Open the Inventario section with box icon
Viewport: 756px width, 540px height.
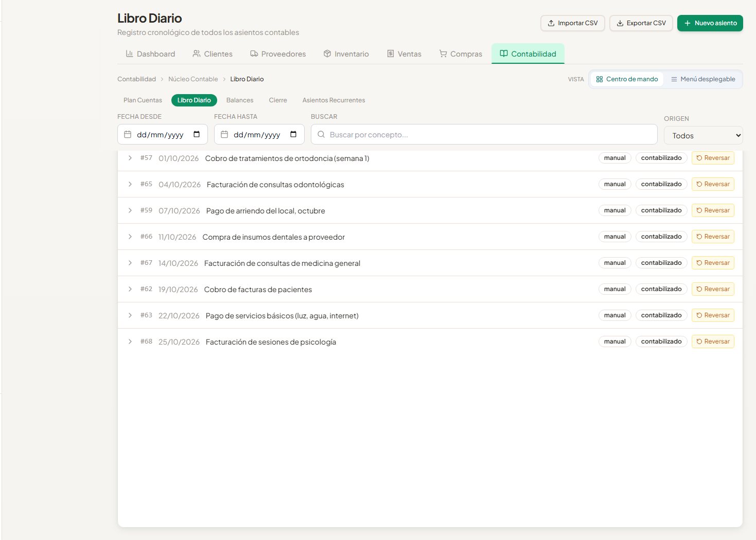tap(346, 54)
